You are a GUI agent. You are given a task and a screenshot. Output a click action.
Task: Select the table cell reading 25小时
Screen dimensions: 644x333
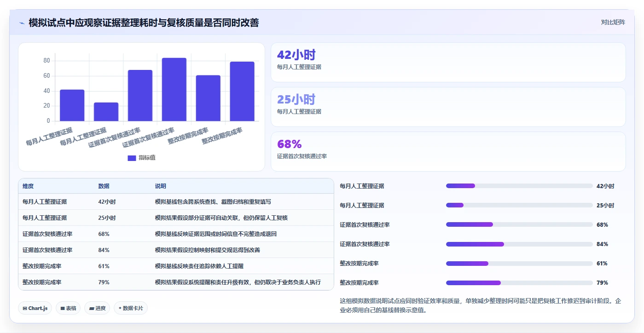coord(107,218)
